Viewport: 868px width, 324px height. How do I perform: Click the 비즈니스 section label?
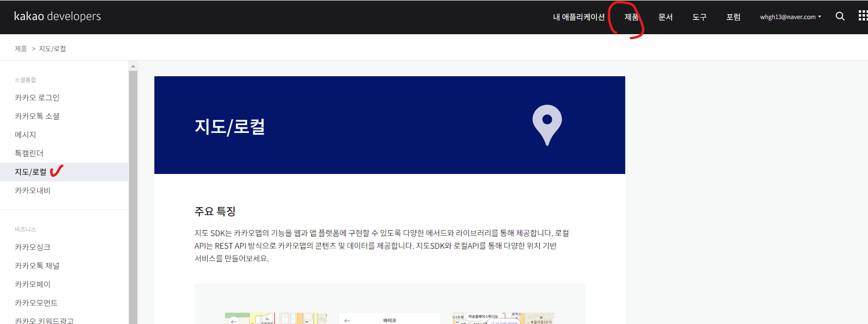(x=25, y=229)
